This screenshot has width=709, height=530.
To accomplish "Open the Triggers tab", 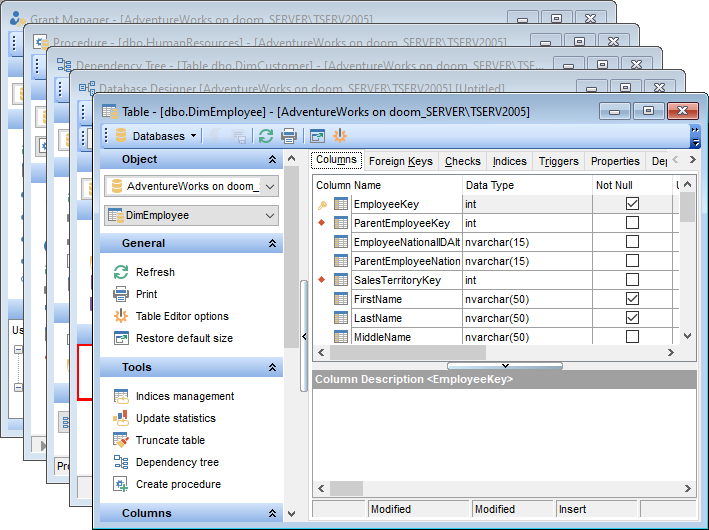I will point(558,161).
